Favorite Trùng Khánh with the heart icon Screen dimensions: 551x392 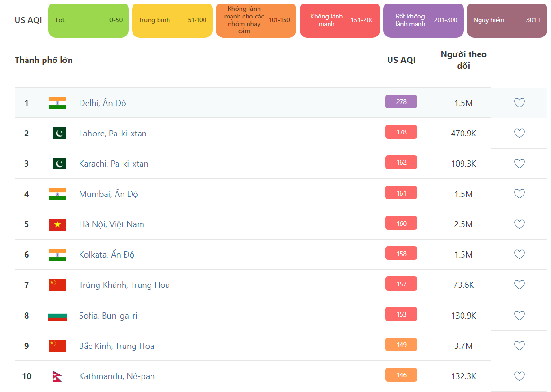pyautogui.click(x=519, y=285)
